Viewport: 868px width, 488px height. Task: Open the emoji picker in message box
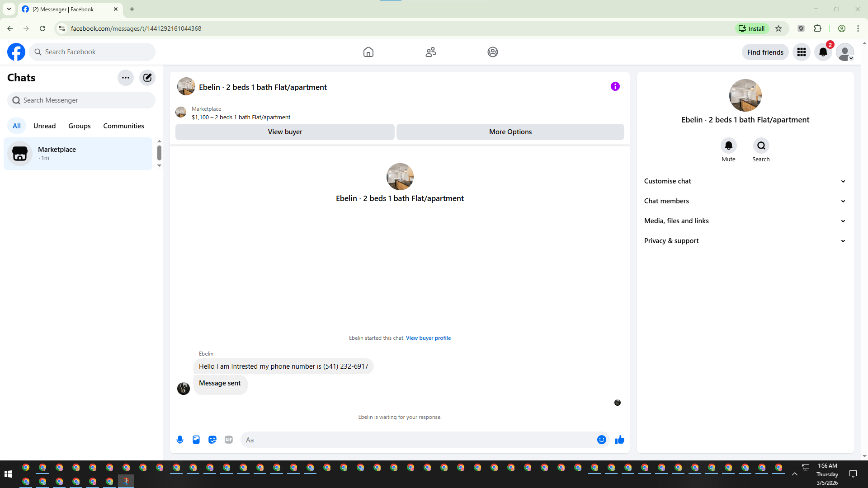[x=602, y=440]
